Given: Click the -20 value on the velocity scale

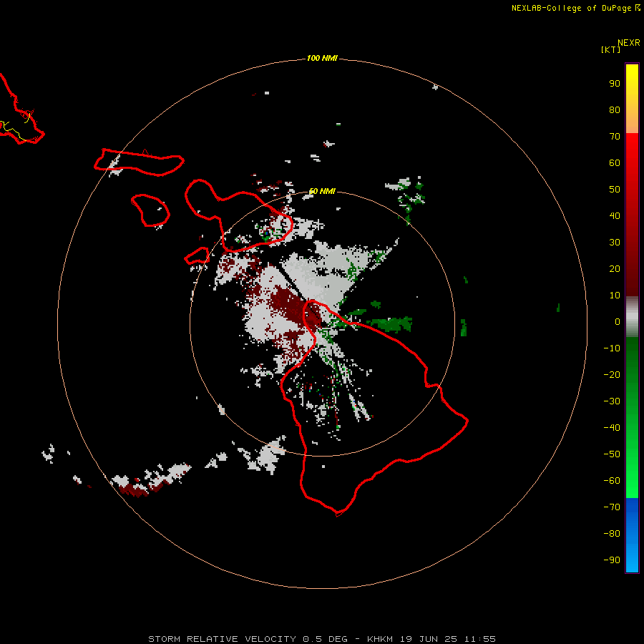Looking at the screenshot, I should point(612,374).
